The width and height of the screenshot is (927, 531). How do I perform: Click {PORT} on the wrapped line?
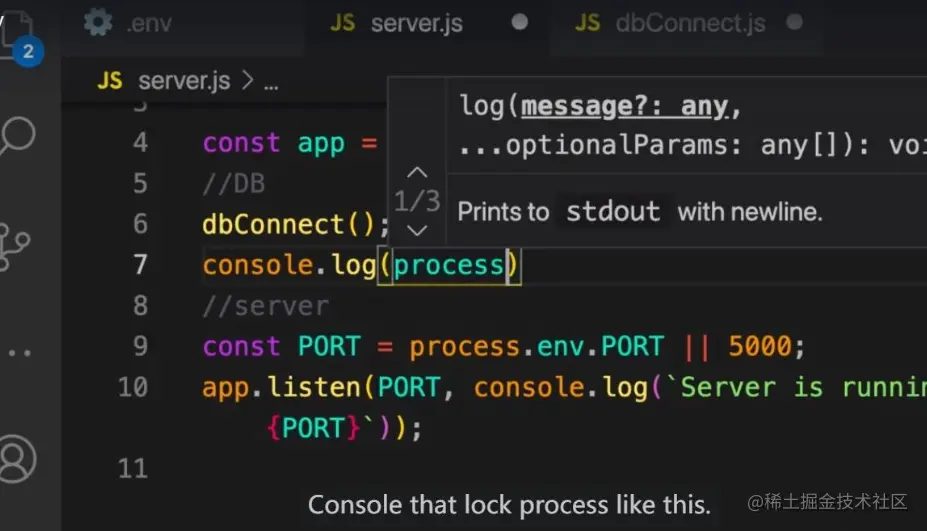tap(314, 428)
